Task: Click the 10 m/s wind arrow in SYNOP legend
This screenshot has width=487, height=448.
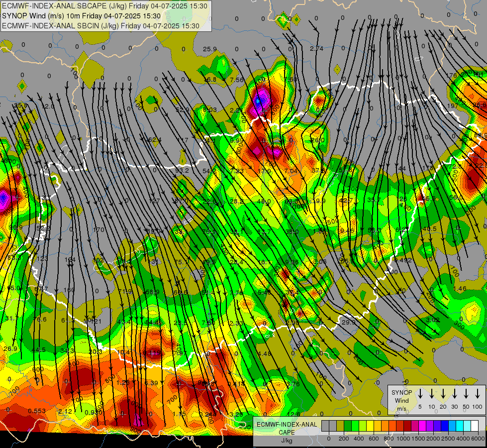Action: (432, 393)
